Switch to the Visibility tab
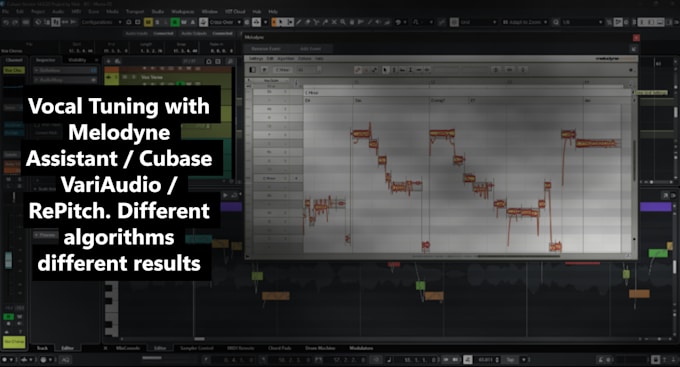 click(77, 60)
